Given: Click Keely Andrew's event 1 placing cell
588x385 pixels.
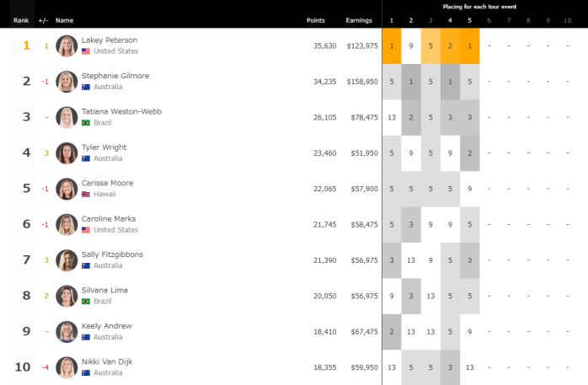Looking at the screenshot, I should point(392,331).
